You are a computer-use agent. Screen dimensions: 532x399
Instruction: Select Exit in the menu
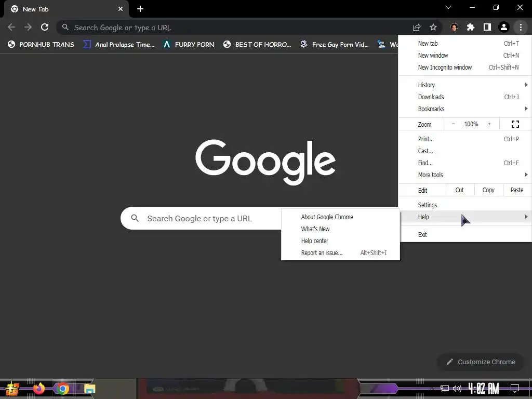click(465, 234)
